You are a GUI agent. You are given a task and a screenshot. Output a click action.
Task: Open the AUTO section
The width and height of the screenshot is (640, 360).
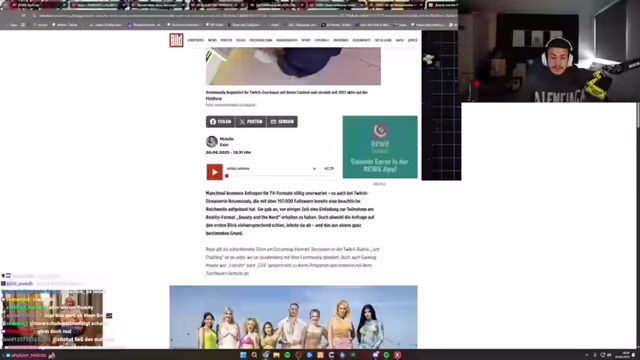(x=400, y=40)
